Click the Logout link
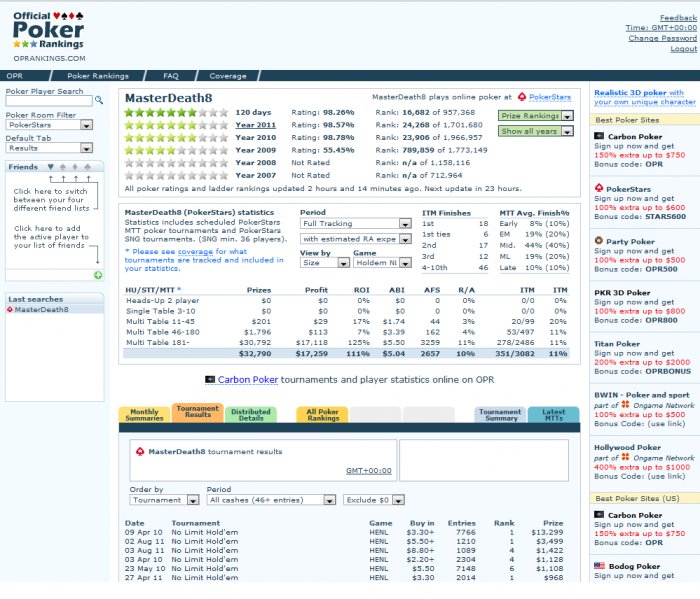This screenshot has height=599, width=700. coord(683,49)
